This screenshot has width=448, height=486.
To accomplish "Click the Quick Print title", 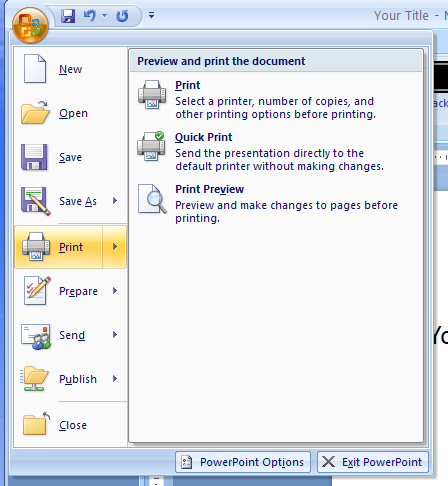I will tap(203, 137).
